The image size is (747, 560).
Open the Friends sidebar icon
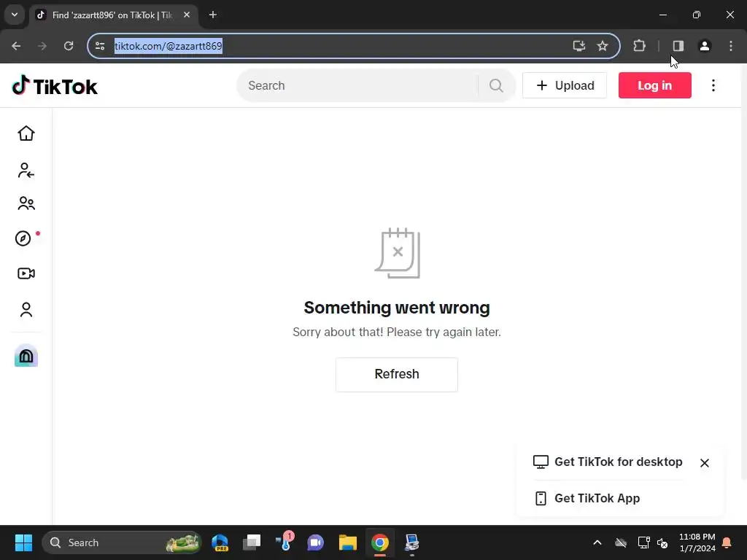[x=26, y=204]
